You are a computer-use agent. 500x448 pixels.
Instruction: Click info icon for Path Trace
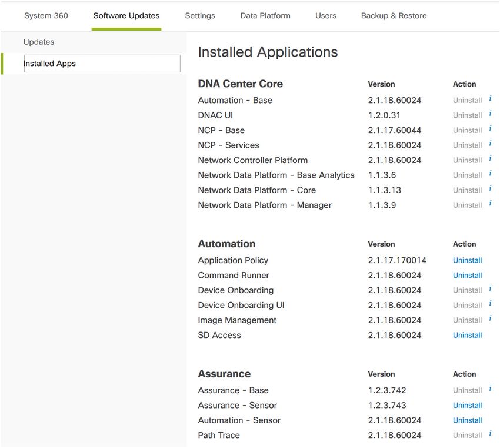pyautogui.click(x=490, y=434)
